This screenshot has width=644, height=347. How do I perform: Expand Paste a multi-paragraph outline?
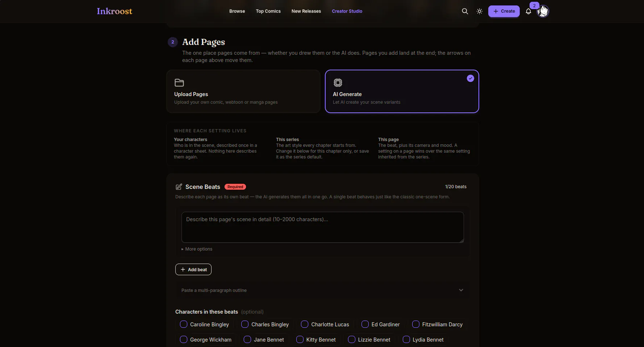pyautogui.click(x=322, y=290)
